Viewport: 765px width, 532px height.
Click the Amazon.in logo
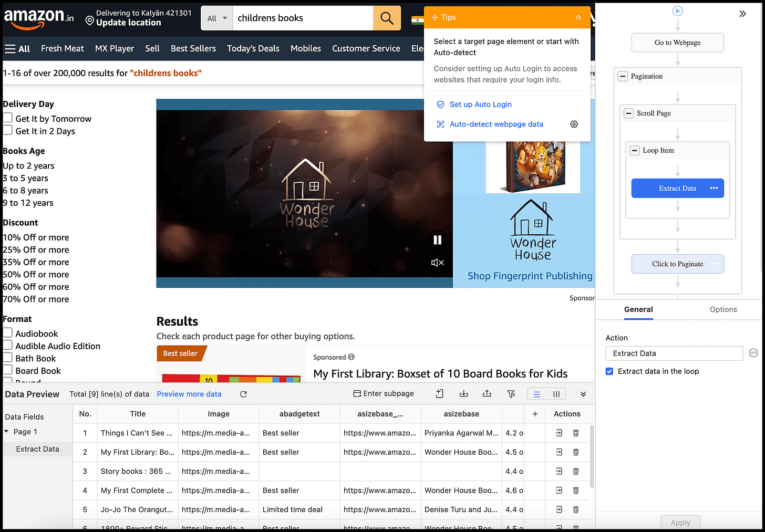click(x=39, y=18)
